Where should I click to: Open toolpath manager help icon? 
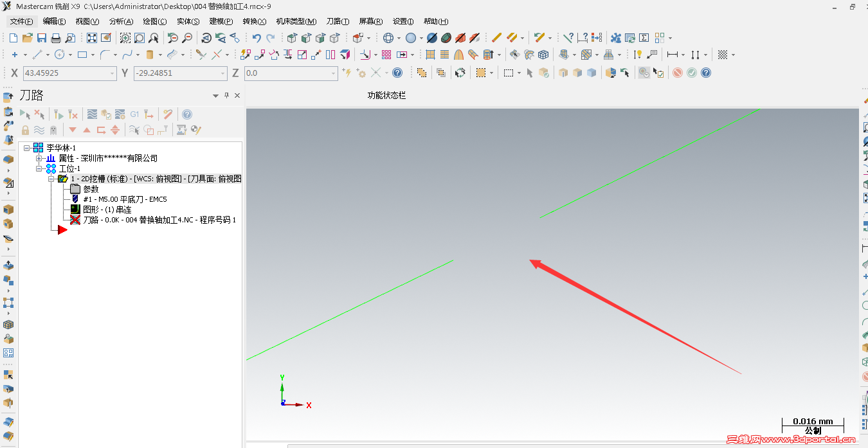pos(187,114)
